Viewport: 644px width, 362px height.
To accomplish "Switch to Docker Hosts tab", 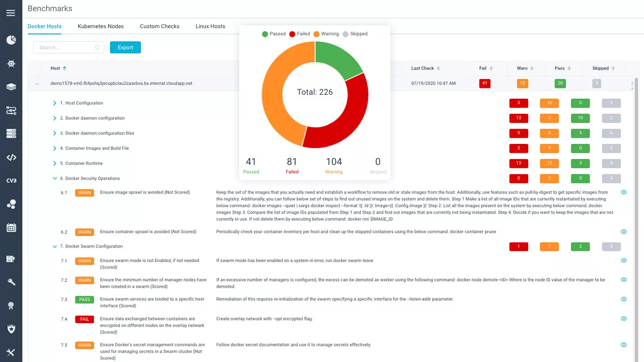I will click(x=45, y=26).
